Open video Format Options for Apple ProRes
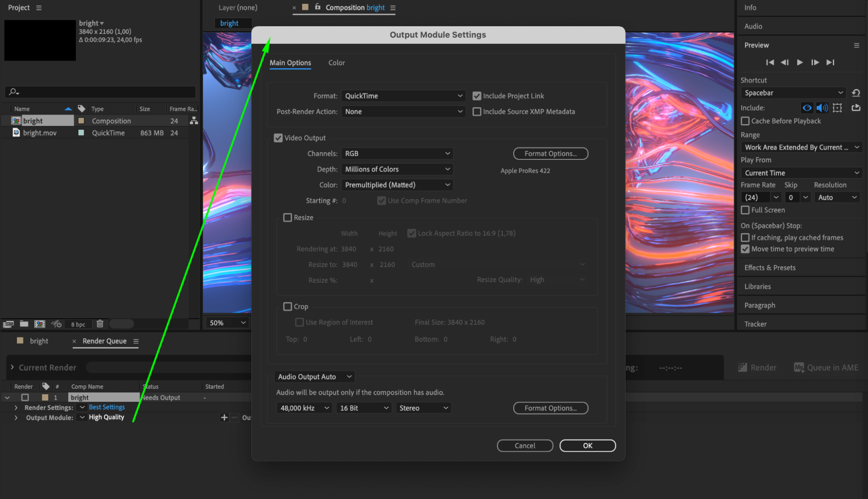The image size is (868, 499). [x=551, y=154]
